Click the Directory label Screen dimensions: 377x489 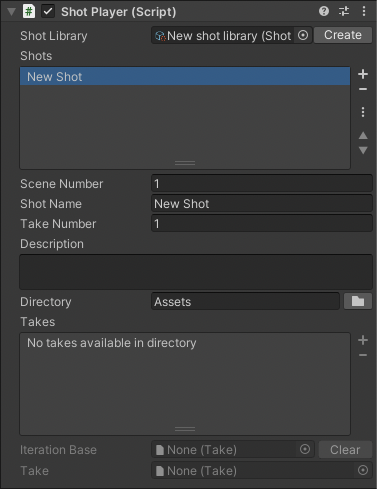46,302
